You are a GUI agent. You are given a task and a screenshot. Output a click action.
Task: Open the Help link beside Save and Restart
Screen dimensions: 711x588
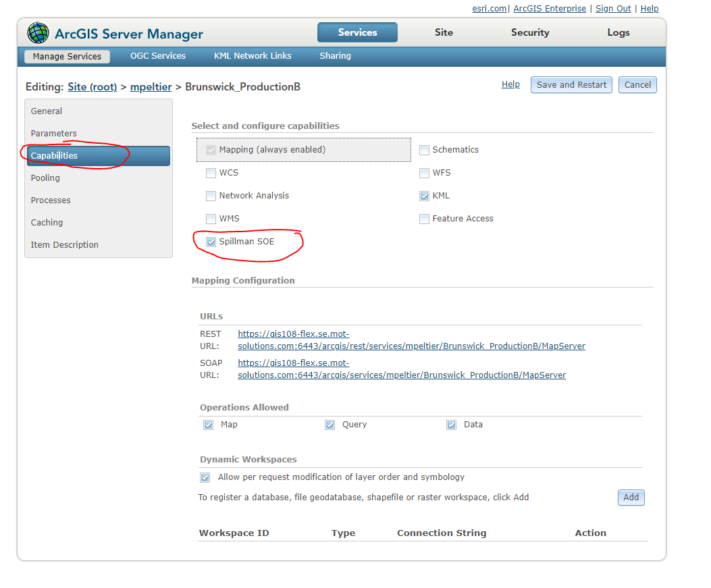pyautogui.click(x=510, y=84)
